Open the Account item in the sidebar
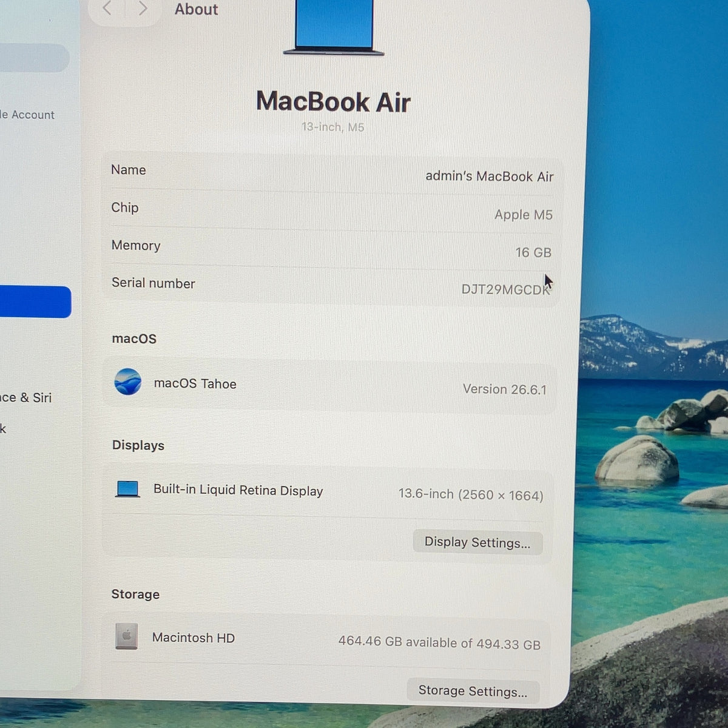728x728 pixels. tap(27, 115)
